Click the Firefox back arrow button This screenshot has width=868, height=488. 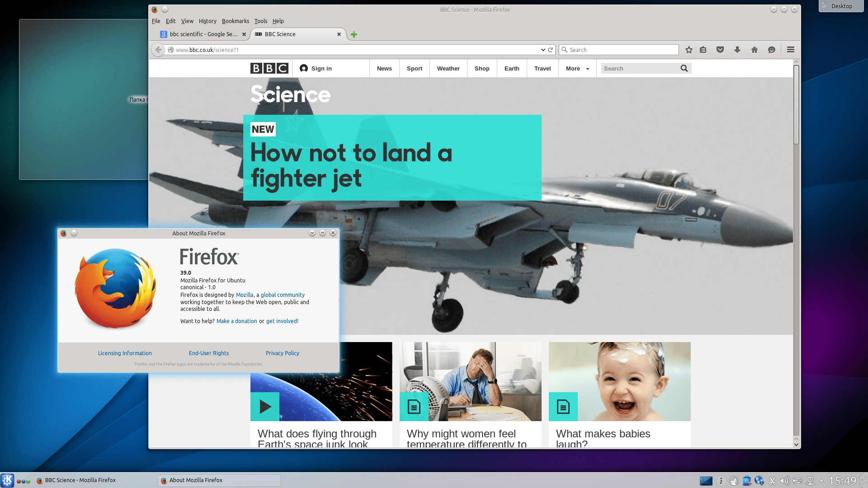tap(158, 50)
